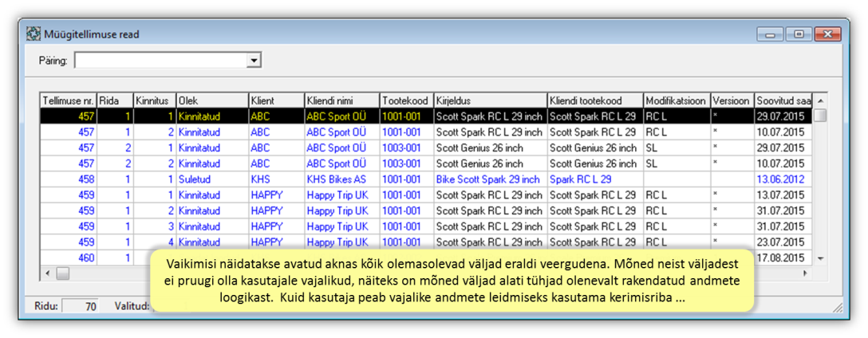868x338 pixels.
Task: Click the Kirjeldus column header
Action: tap(491, 100)
